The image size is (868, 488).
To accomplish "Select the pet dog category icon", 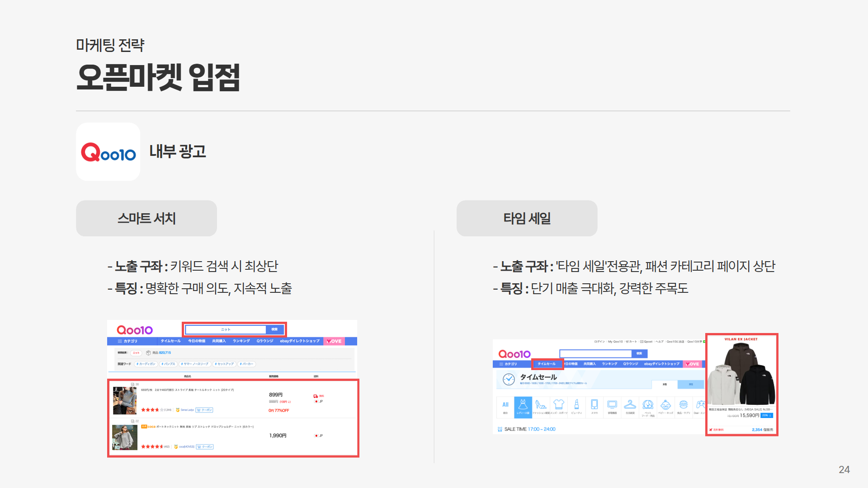I will (x=648, y=405).
